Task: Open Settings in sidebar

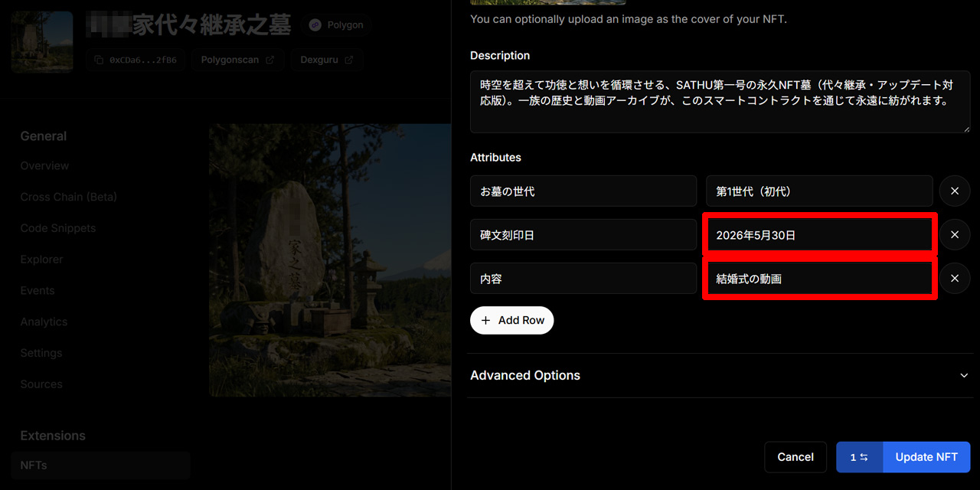Action: (x=41, y=353)
